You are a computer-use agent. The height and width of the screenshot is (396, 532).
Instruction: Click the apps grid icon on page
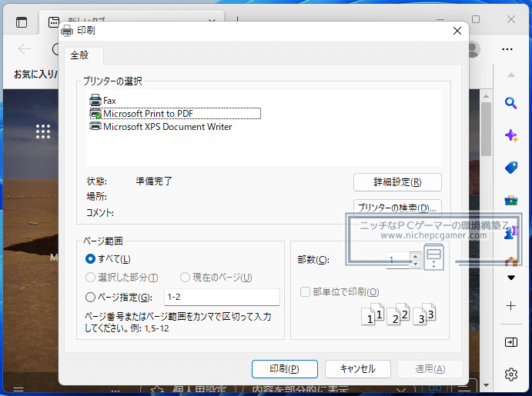[43, 132]
